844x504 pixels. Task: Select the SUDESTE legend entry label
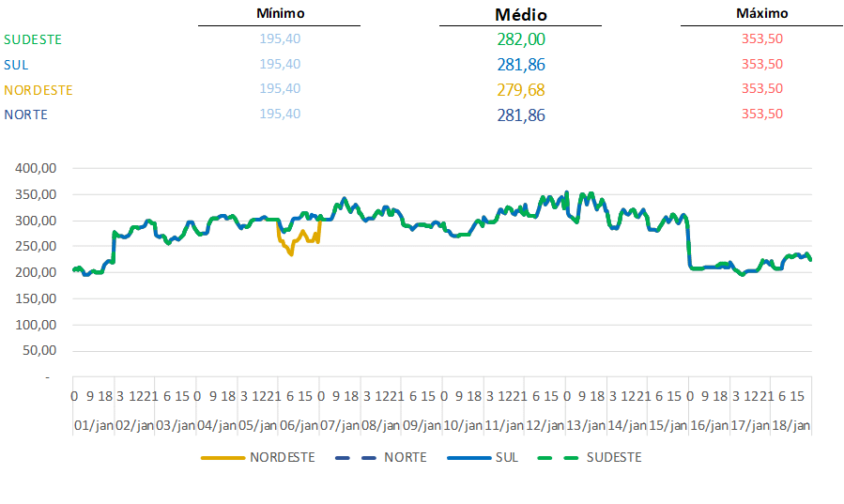[614, 458]
